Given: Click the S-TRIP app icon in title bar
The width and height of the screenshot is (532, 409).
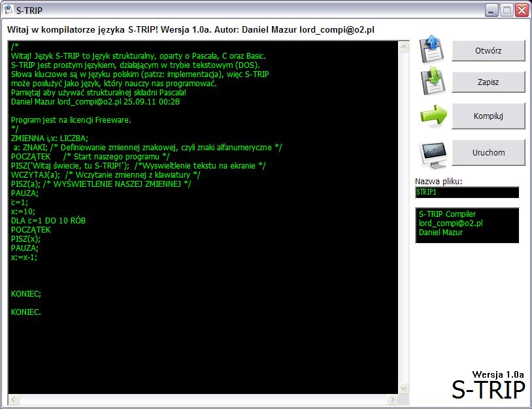Looking at the screenshot, I should [x=9, y=10].
